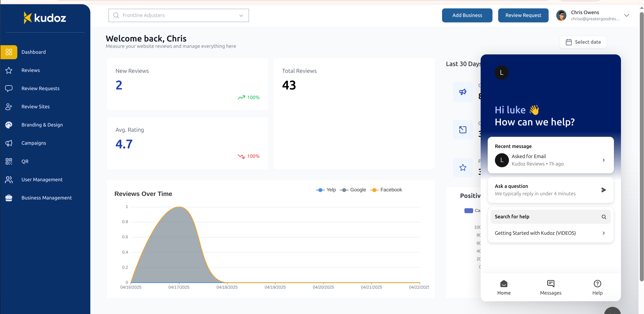Image resolution: width=644 pixels, height=314 pixels.
Task: Click the star icon in Last 30 Days
Action: pos(463,168)
